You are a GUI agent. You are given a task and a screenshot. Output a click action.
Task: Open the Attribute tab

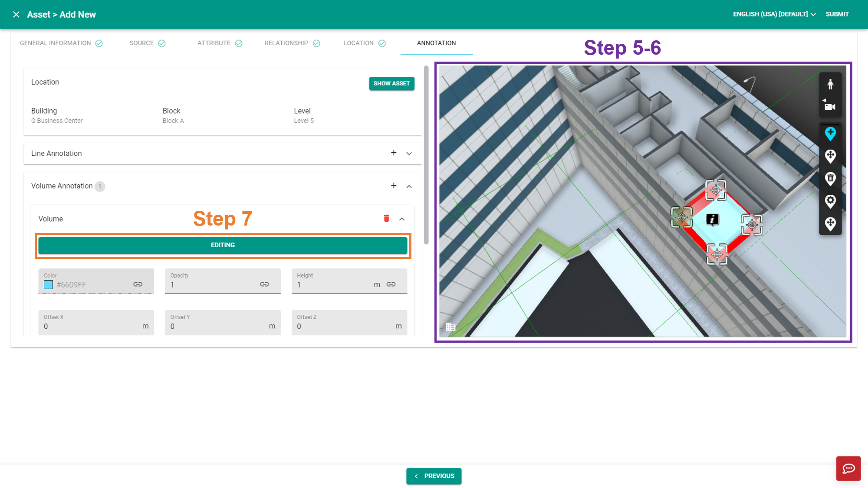pos(220,43)
